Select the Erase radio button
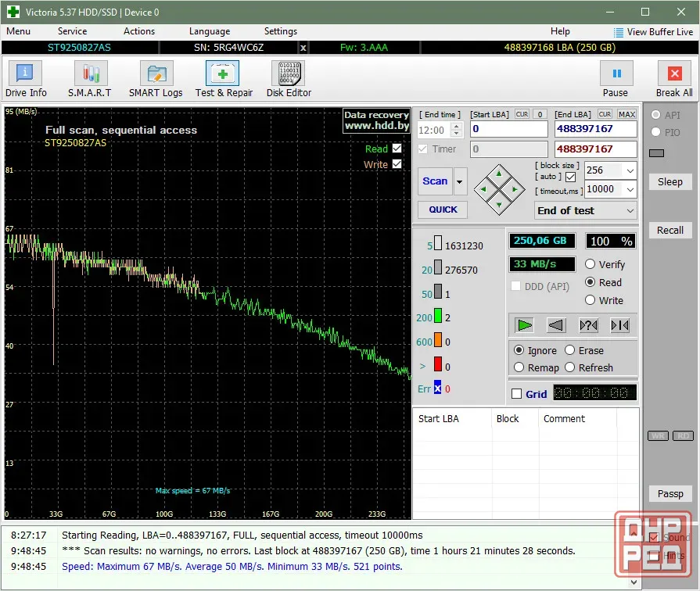 click(569, 350)
